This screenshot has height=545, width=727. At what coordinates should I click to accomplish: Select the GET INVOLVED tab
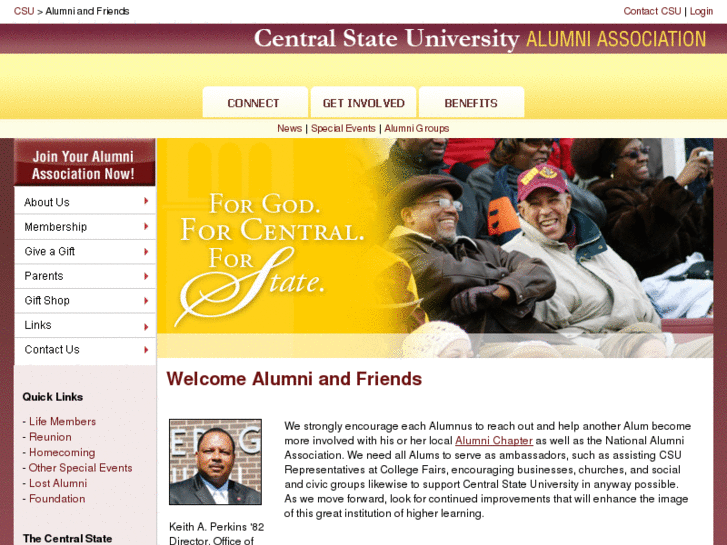click(x=364, y=103)
